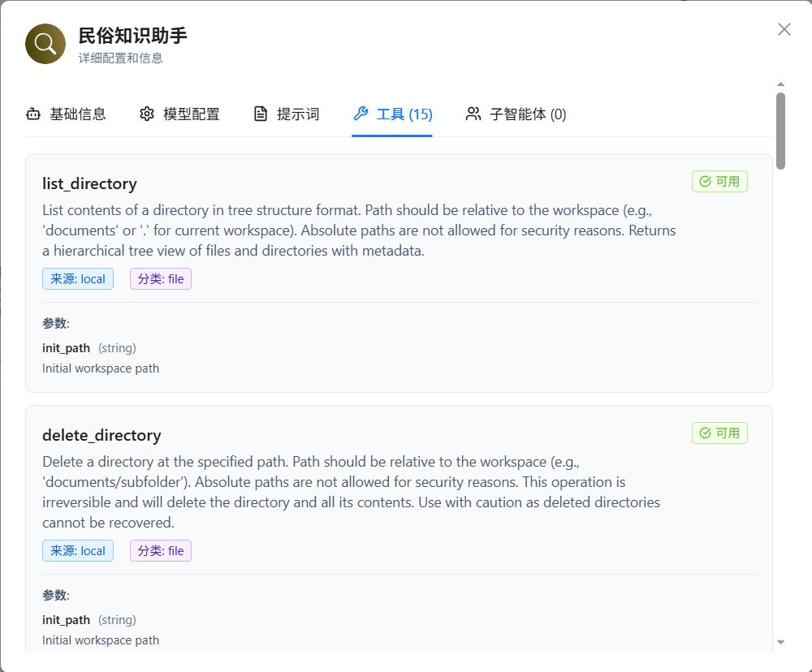Image resolution: width=812 pixels, height=672 pixels.
Task: Click the 分类: file tag under delete_directory
Action: [x=160, y=550]
